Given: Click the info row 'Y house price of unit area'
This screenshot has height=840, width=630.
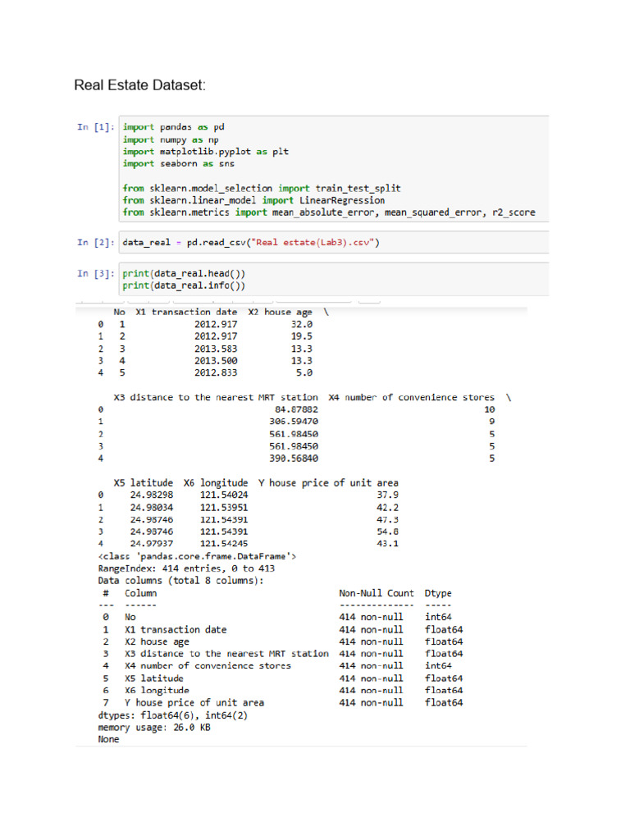Looking at the screenshot, I should pyautogui.click(x=283, y=703).
